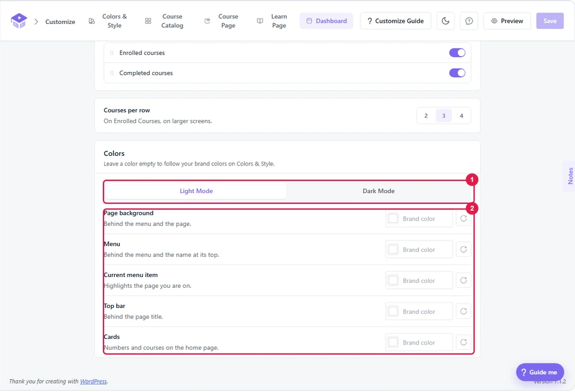Open the WordPress link in footer
Viewport: 575px width, 392px height.
pyautogui.click(x=93, y=381)
